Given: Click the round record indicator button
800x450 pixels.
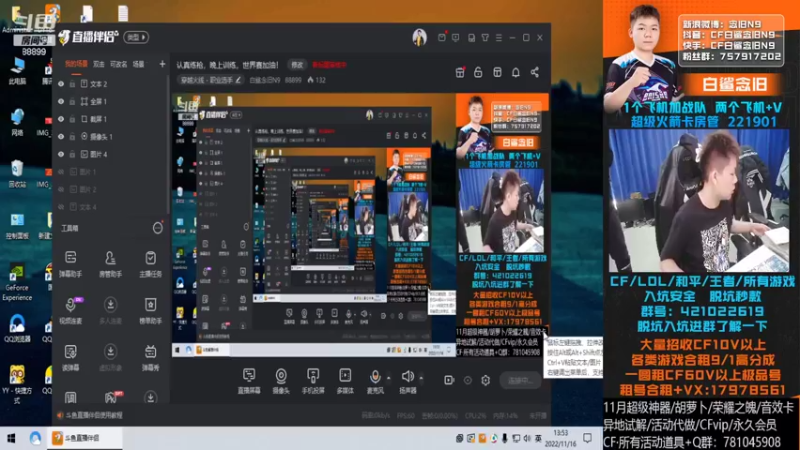Looking at the screenshot, I should (x=467, y=380).
